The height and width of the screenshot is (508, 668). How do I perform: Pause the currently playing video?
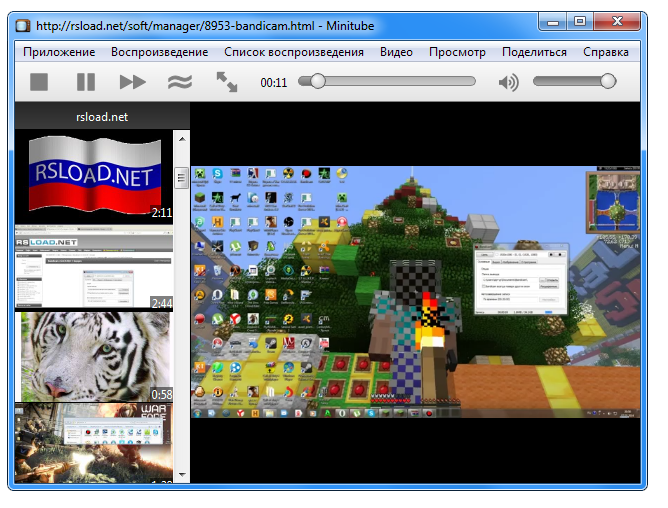86,82
